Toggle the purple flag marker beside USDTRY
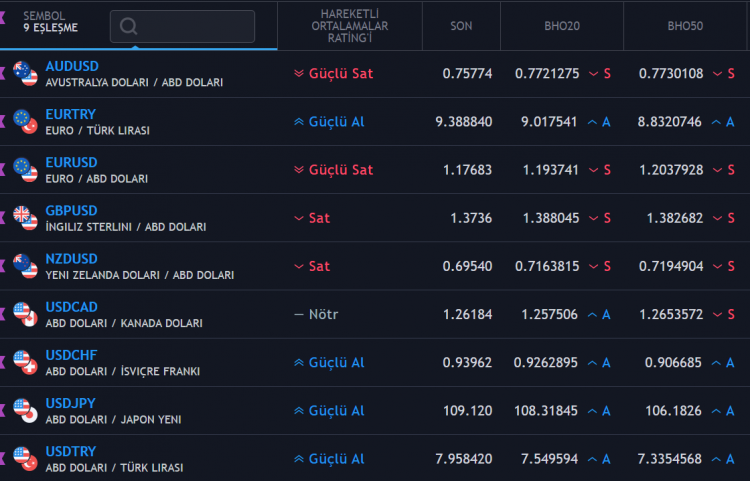The width and height of the screenshot is (750, 481). coord(3,458)
